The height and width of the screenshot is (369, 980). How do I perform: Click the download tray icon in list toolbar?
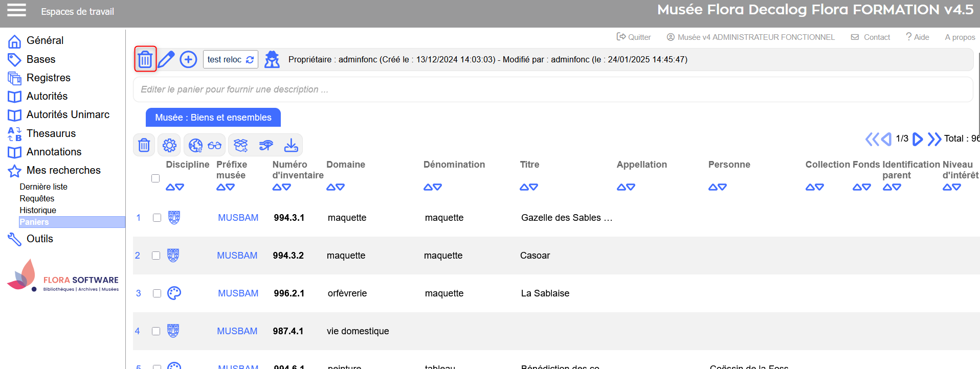coord(291,145)
